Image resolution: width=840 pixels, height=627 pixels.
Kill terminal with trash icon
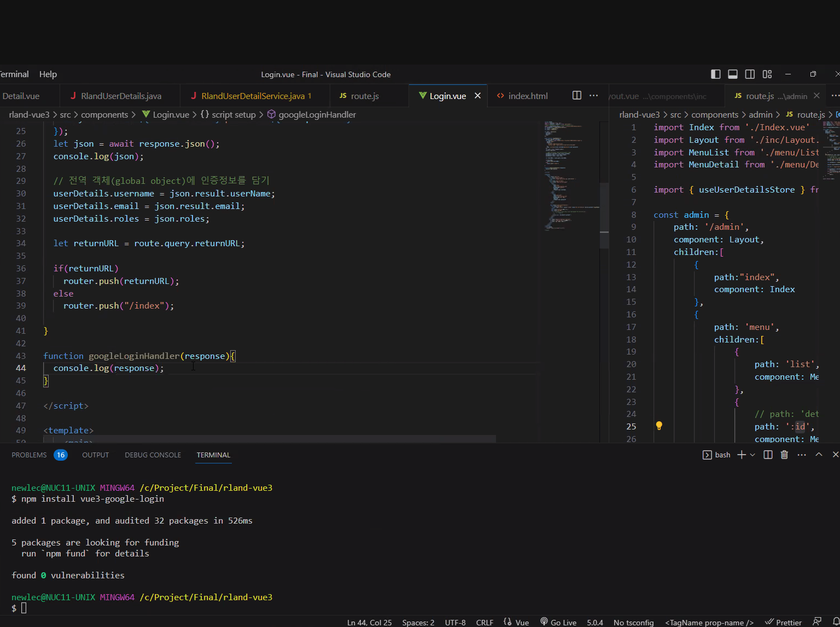pos(784,455)
